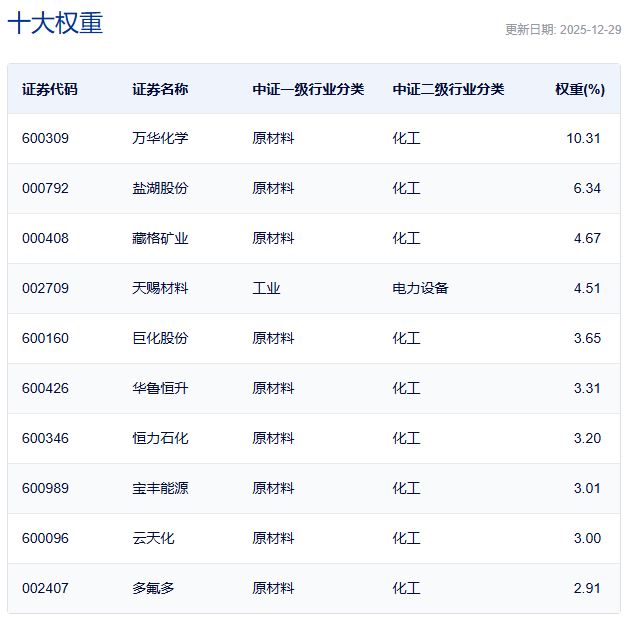
Task: Select the 证券代码 column header
Action: [x=49, y=89]
